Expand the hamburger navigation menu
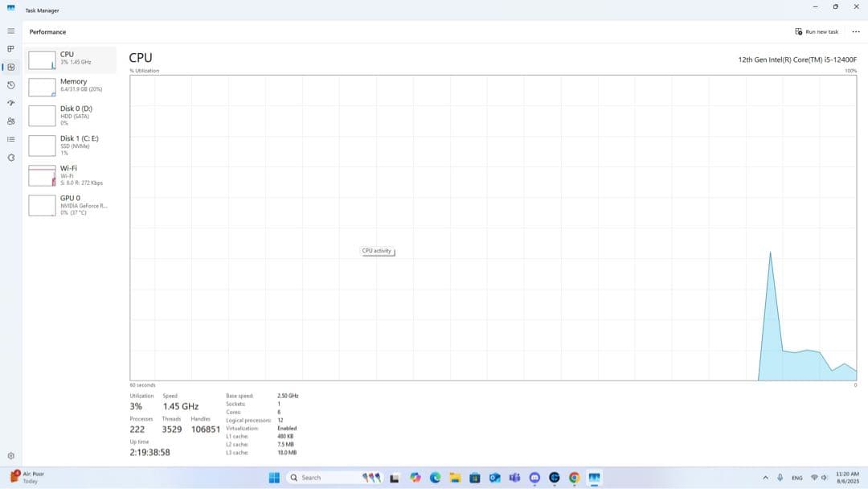The width and height of the screenshot is (868, 489). click(10, 31)
